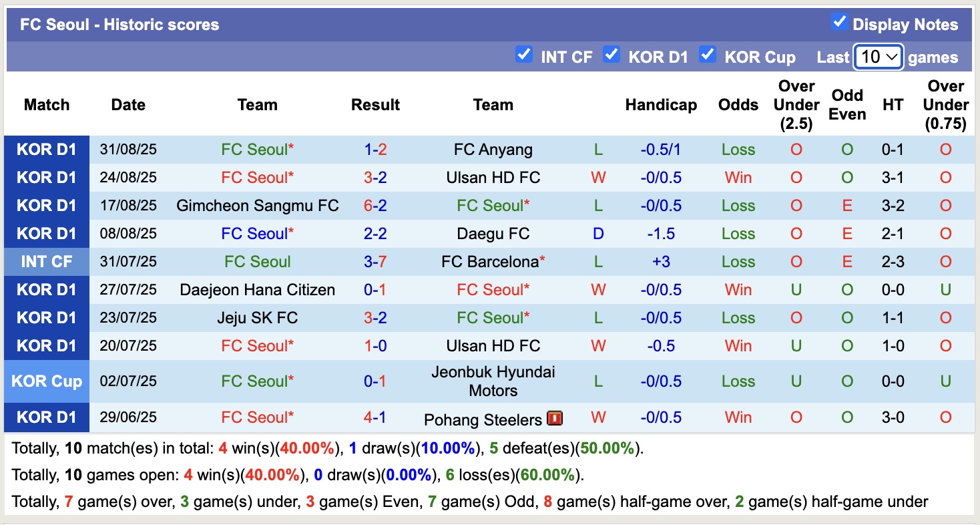Image resolution: width=980 pixels, height=525 pixels.
Task: Uncheck the KOR Cup filter
Action: tap(708, 56)
